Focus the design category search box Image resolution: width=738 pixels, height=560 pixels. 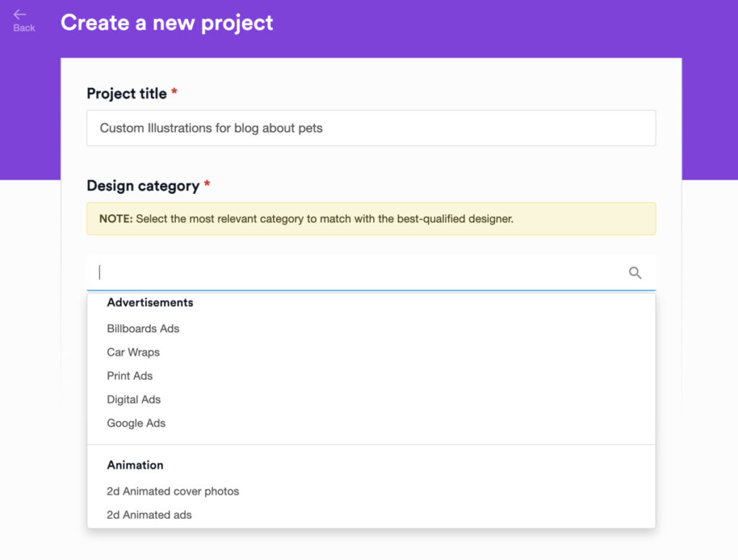pyautogui.click(x=371, y=272)
